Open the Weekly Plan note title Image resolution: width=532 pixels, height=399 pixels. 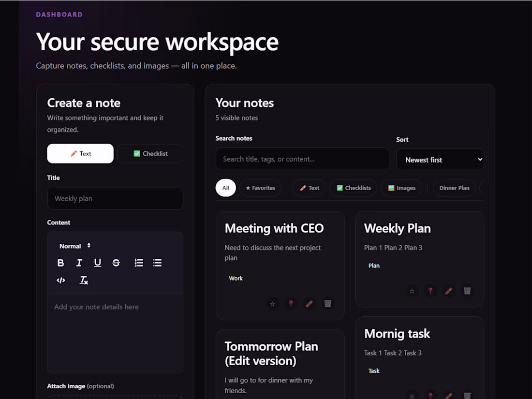(397, 228)
